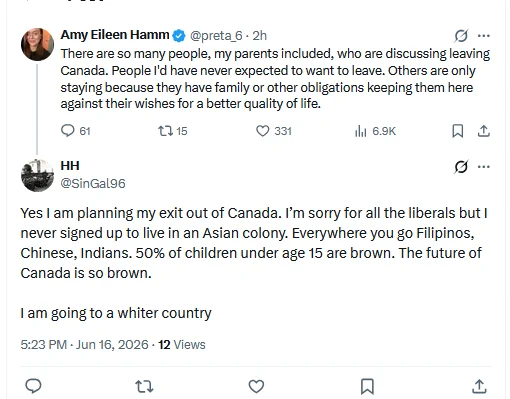Viewport: 510px width, 399px height.
Task: Share Amy Eileen Hamm's tweet
Action: point(483,131)
